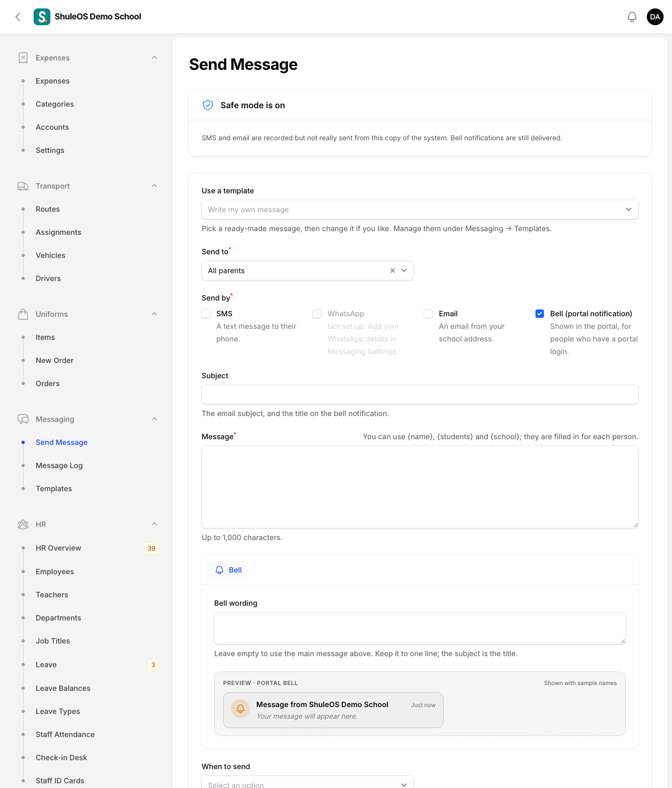The height and width of the screenshot is (788, 672).
Task: Clear All parents with the X icon
Action: [393, 271]
